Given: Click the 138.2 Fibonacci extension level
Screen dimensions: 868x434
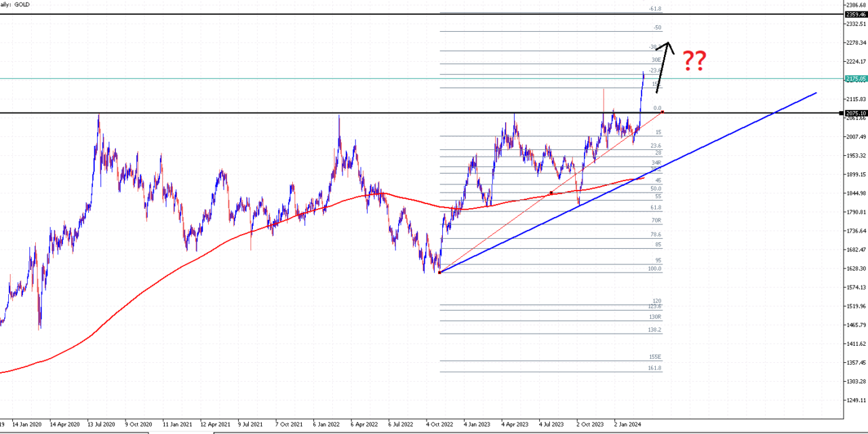Looking at the screenshot, I should click(654, 331).
